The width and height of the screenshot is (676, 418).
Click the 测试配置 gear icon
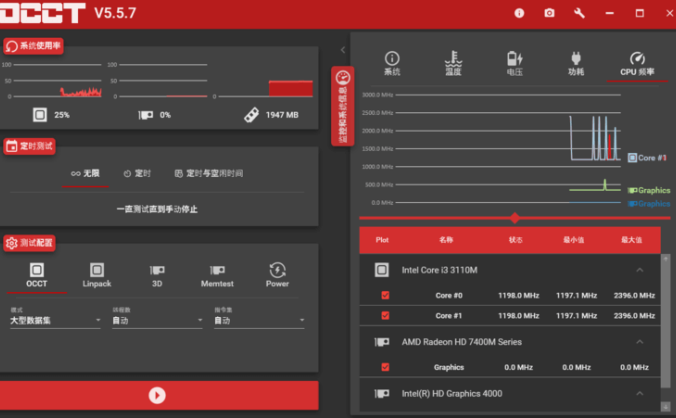(12, 243)
